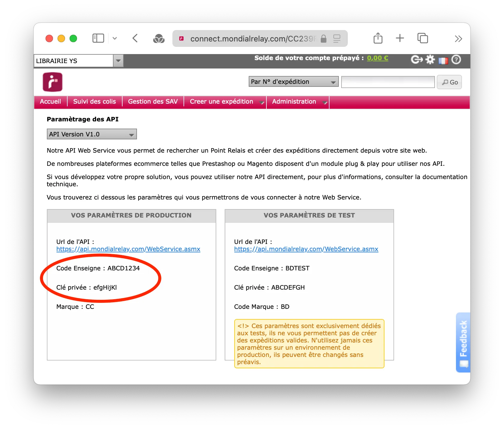This screenshot has height=429, width=504.
Task: Open the API Version V1.0 dropdown
Action: tap(92, 134)
